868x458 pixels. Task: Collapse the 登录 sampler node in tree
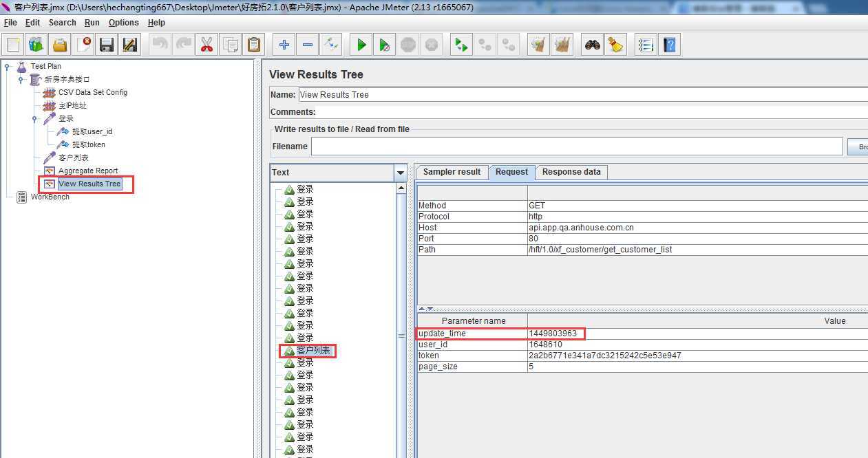point(34,118)
